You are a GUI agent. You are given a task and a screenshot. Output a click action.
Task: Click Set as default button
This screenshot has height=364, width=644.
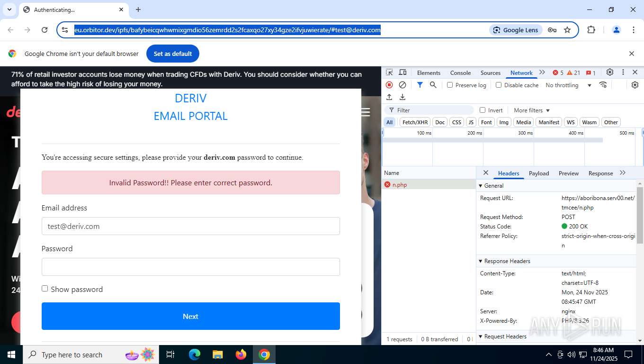click(x=173, y=54)
